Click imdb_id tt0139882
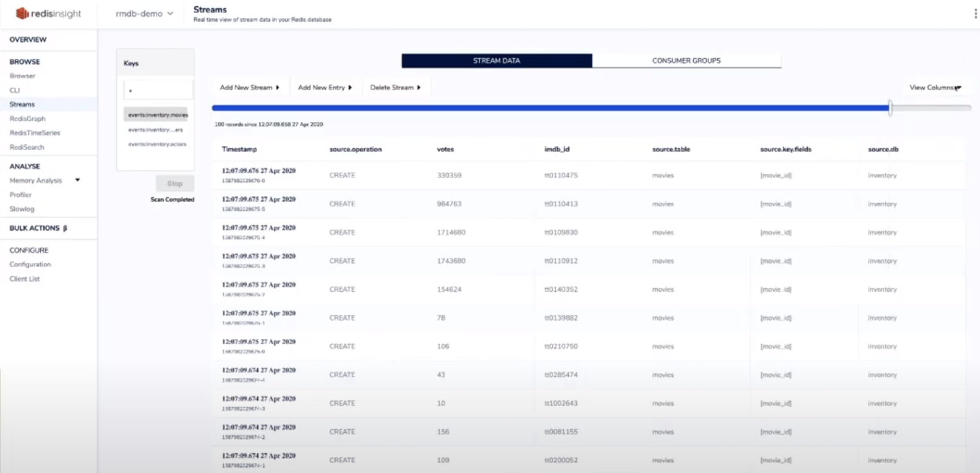The width and height of the screenshot is (980, 473). pyautogui.click(x=561, y=318)
